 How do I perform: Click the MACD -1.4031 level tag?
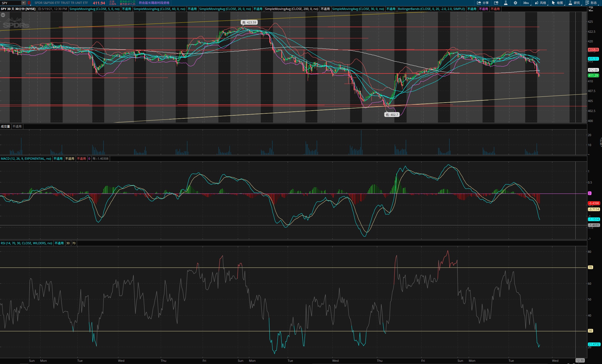pyautogui.click(x=594, y=225)
